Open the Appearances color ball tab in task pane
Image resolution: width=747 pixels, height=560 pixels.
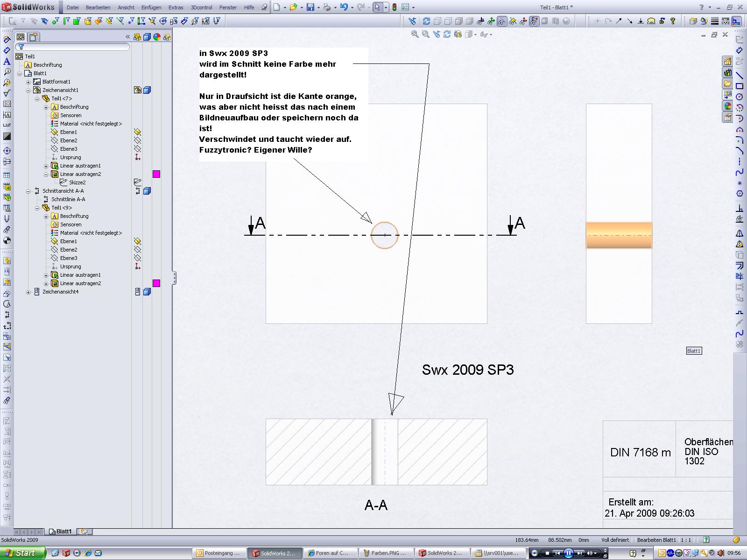click(x=727, y=106)
